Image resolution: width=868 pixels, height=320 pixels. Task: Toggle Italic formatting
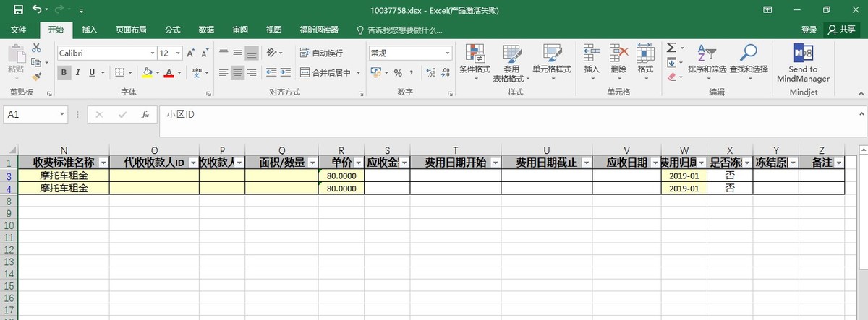[x=78, y=73]
